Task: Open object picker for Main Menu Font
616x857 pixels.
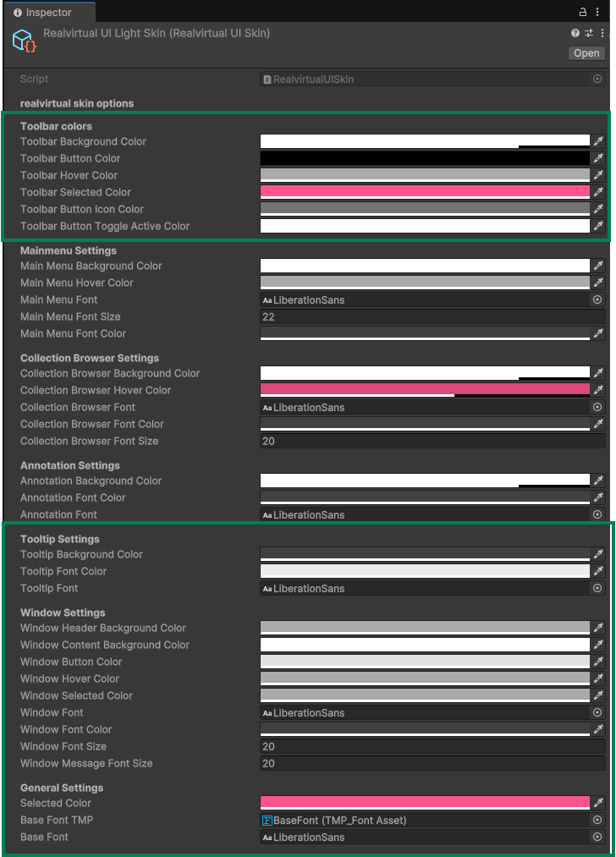Action: (x=597, y=299)
